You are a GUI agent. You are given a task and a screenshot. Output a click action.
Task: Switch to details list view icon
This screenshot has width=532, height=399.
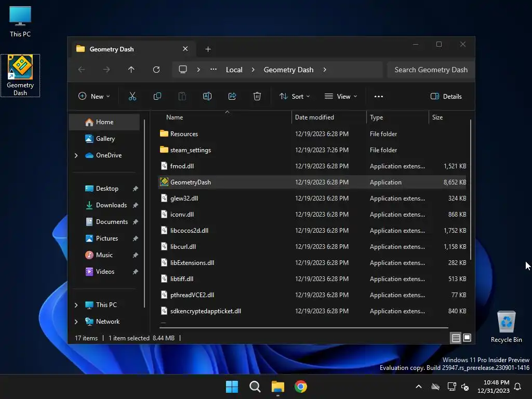[456, 338]
